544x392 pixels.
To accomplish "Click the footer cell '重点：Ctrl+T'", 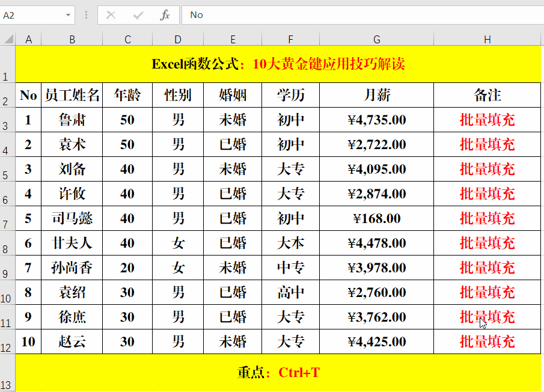I will pyautogui.click(x=278, y=373).
